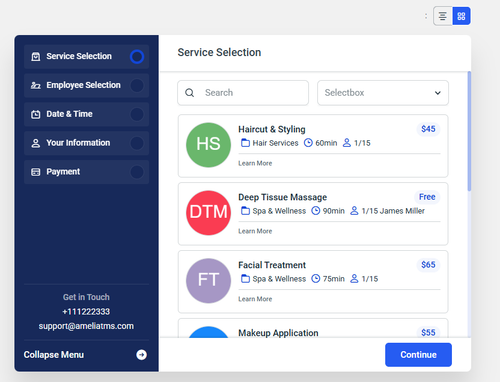This screenshot has height=382, width=500.
Task: Click the Get in Touch heading
Action: (86, 297)
